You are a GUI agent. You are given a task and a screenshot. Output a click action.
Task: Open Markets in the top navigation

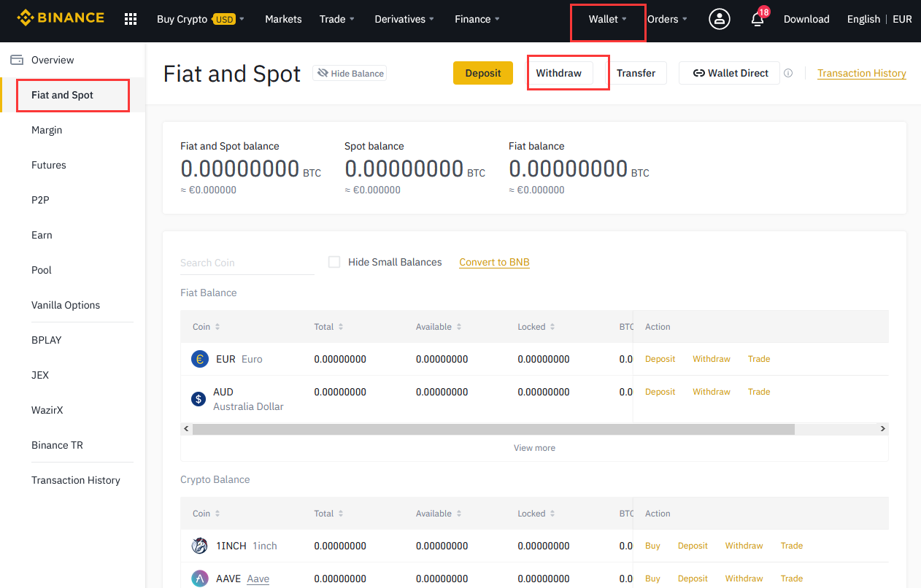point(283,19)
